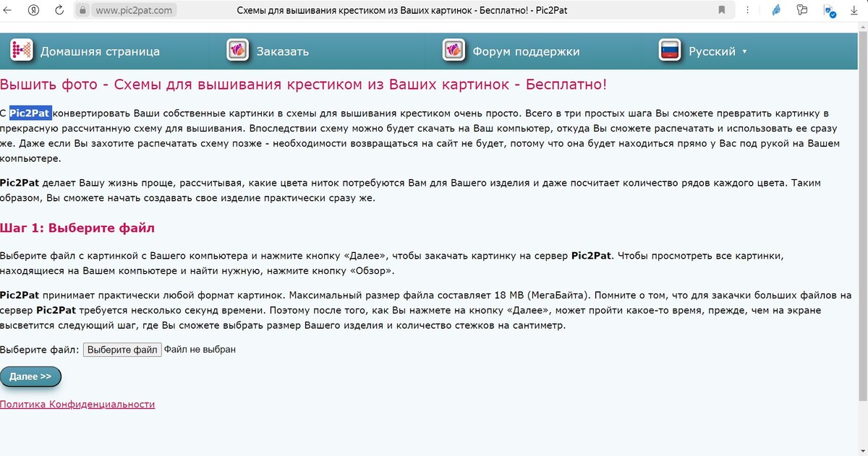
Task: Click the Файл не выбран status text
Action: coord(200,350)
